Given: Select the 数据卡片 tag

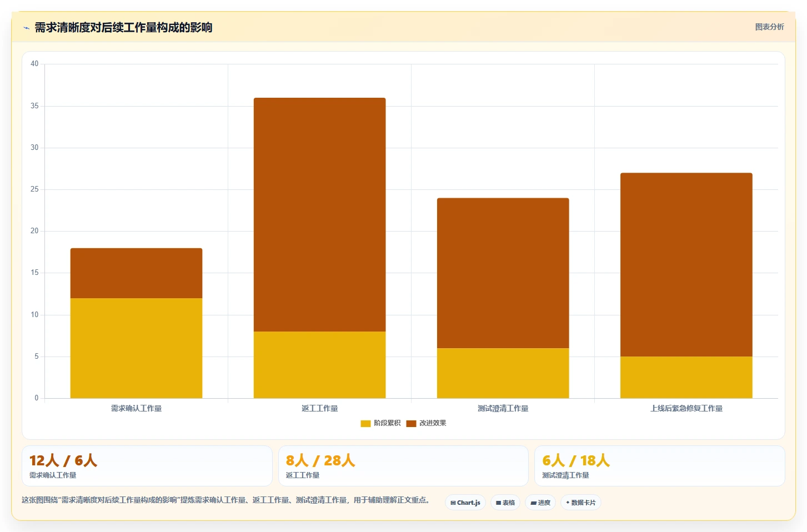Looking at the screenshot, I should tap(581, 503).
